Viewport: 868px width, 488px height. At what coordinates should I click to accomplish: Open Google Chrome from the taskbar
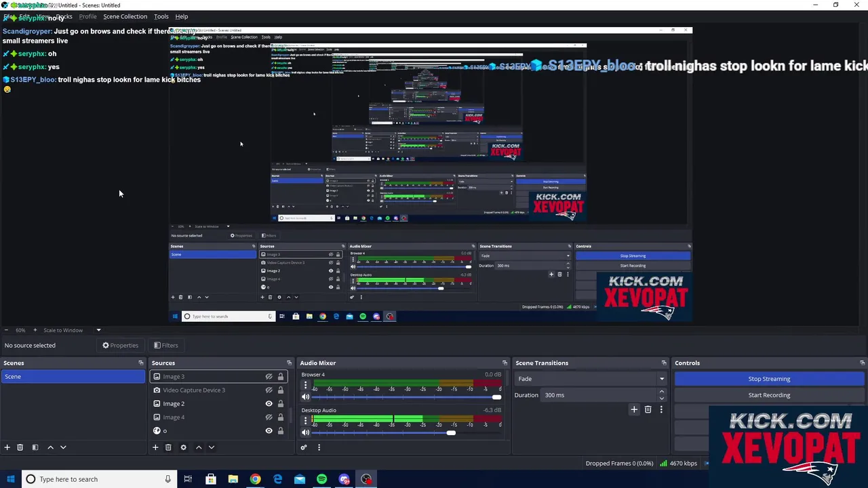pyautogui.click(x=255, y=479)
